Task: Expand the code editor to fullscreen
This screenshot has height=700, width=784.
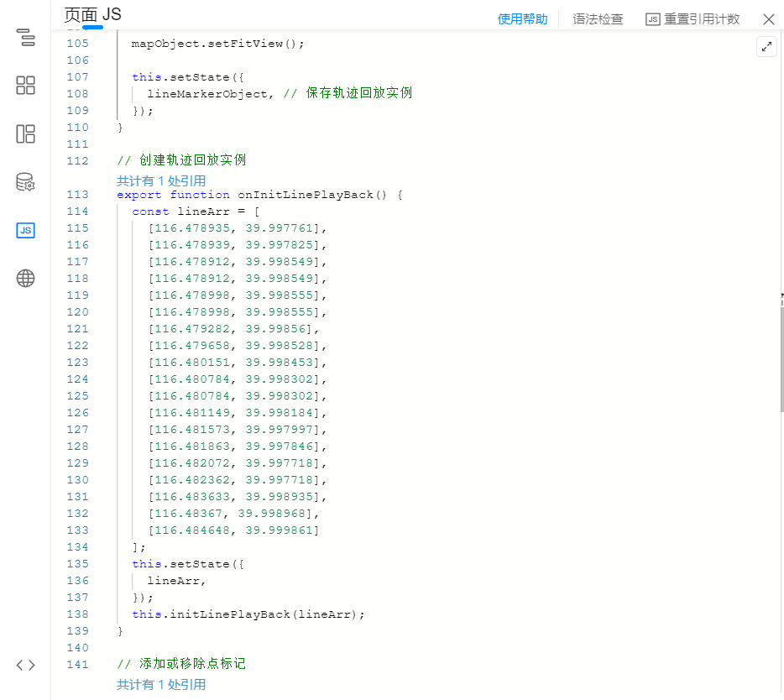Action: (766, 47)
